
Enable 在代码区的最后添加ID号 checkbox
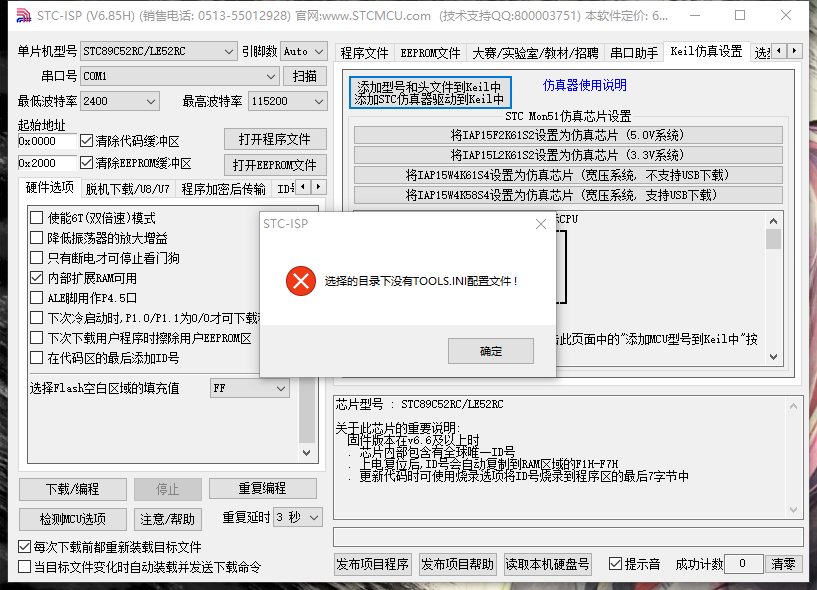[36, 358]
